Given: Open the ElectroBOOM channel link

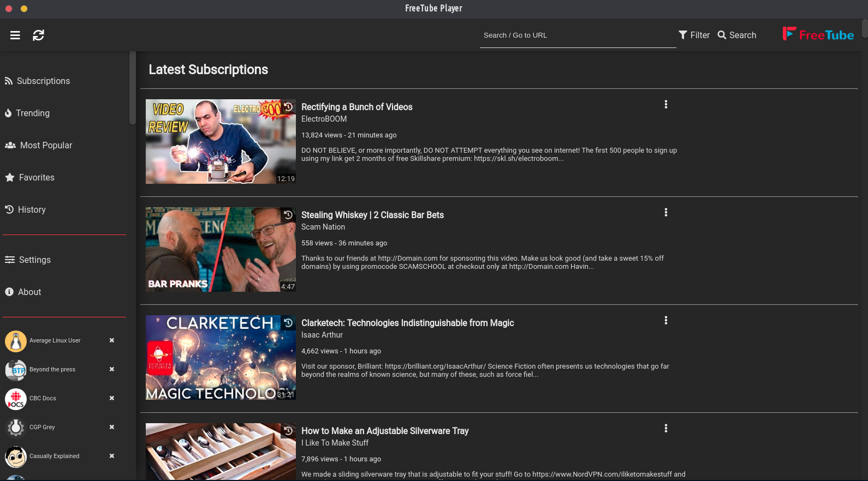Looking at the screenshot, I should pyautogui.click(x=324, y=119).
